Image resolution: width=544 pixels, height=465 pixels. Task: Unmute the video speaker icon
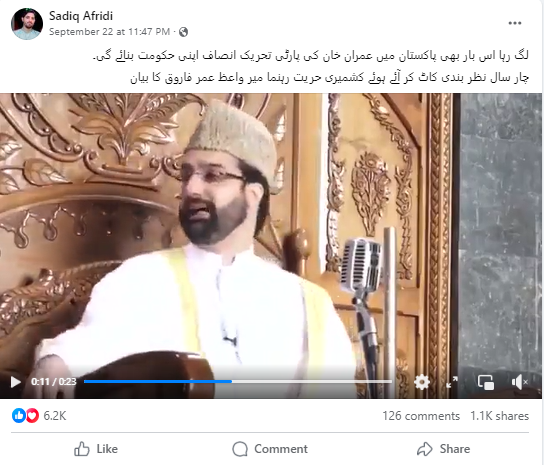(x=519, y=382)
